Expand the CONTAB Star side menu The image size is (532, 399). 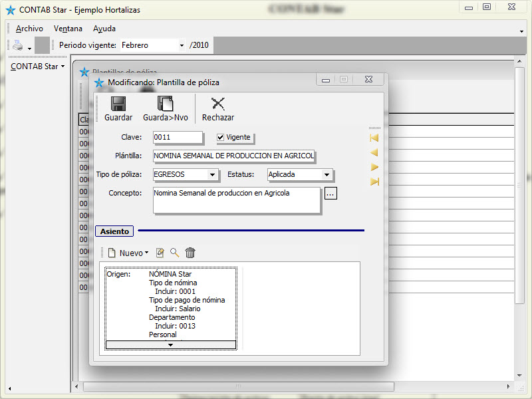37,66
